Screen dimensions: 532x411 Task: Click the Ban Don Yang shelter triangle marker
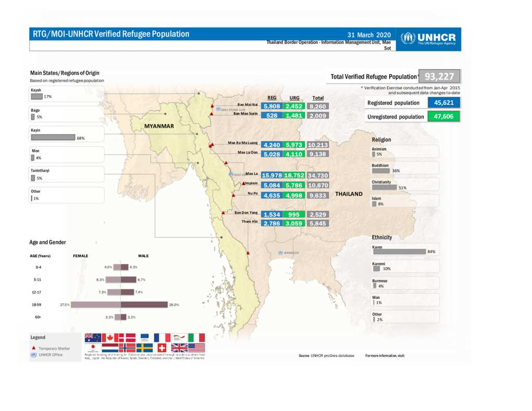[x=224, y=212]
